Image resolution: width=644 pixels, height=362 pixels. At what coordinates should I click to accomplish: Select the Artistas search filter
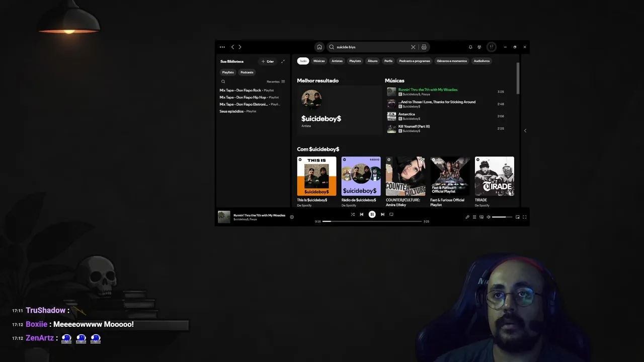tap(337, 61)
